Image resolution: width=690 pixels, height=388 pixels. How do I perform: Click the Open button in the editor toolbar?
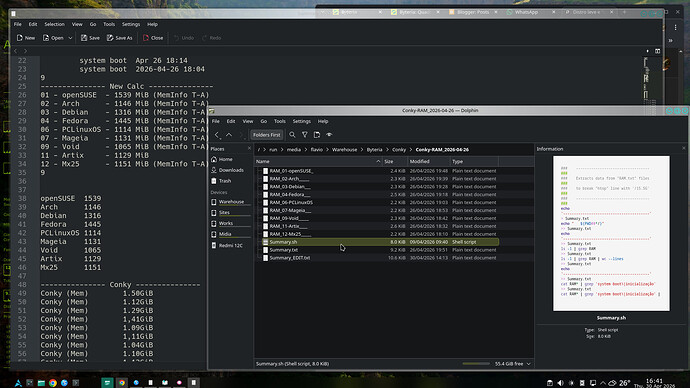53,38
